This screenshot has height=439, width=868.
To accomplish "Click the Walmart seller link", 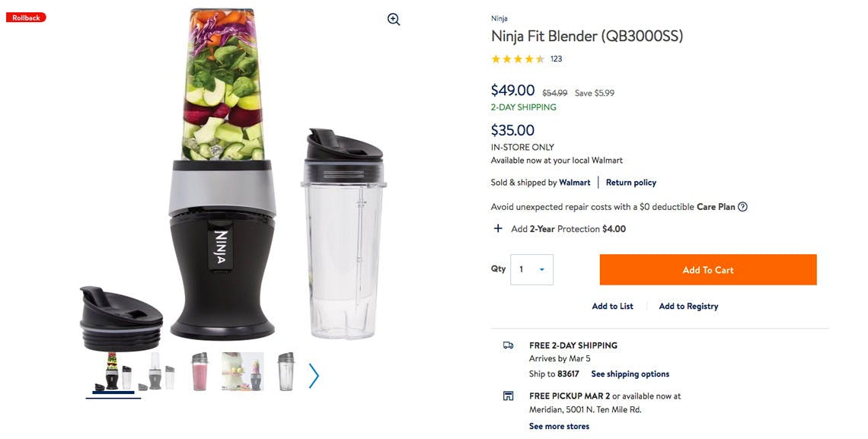I will [x=575, y=183].
